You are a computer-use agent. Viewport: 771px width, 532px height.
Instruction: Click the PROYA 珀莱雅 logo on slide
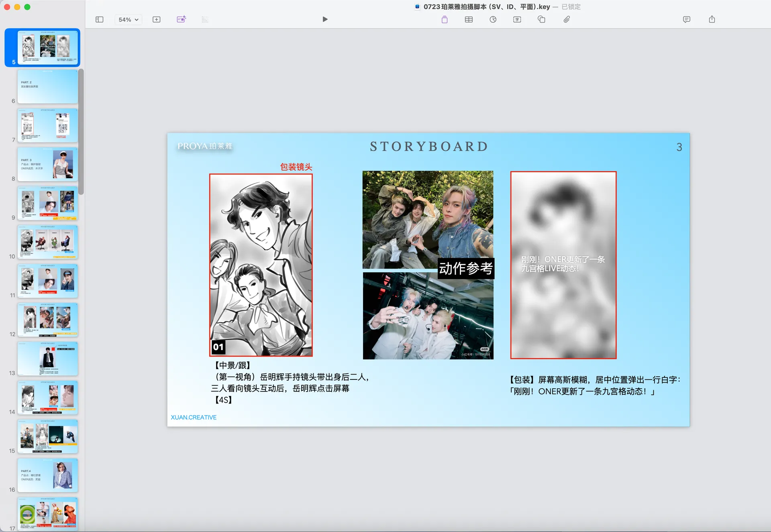tap(205, 146)
